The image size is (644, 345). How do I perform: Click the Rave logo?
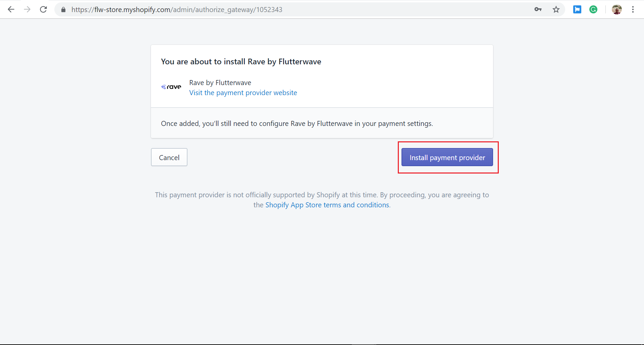tap(171, 87)
